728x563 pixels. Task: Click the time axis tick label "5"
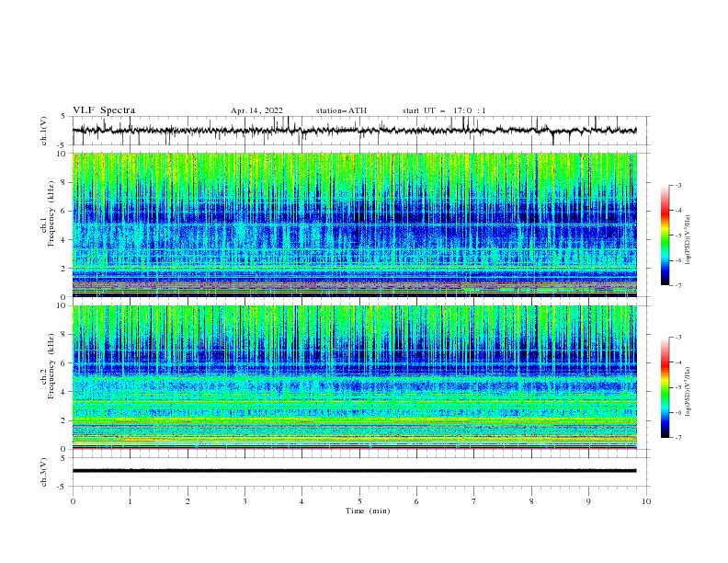(x=359, y=501)
